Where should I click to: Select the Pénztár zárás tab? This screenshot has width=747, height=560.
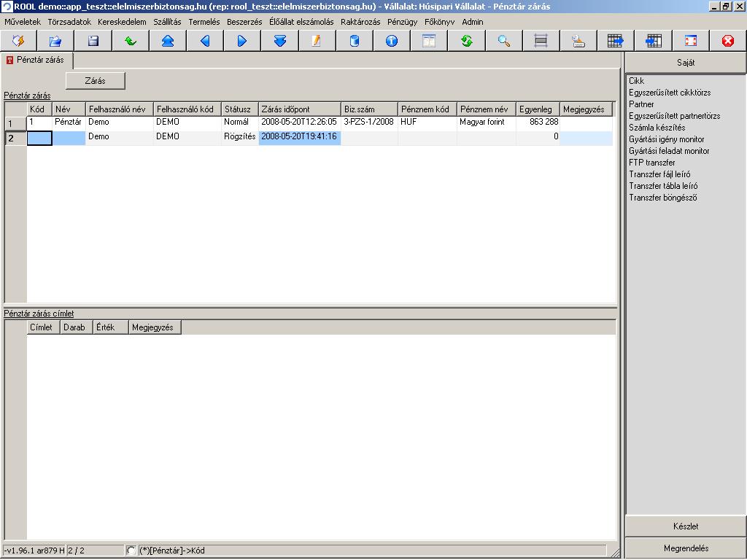pos(36,60)
